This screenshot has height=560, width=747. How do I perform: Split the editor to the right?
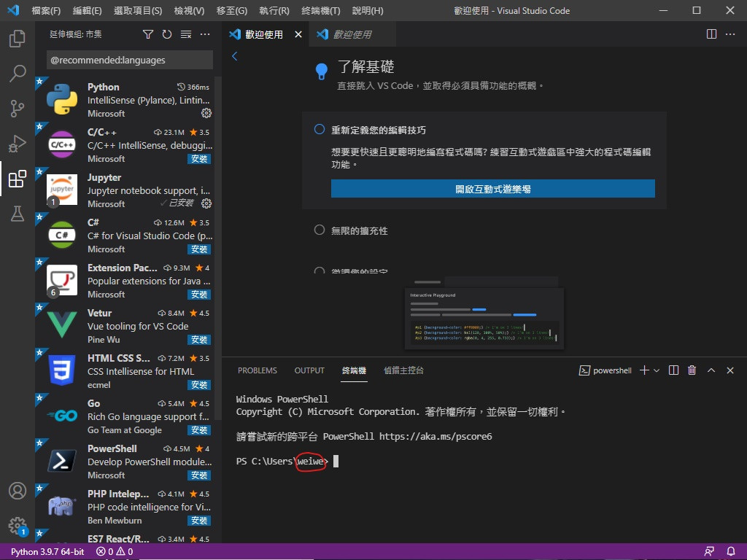pyautogui.click(x=711, y=34)
